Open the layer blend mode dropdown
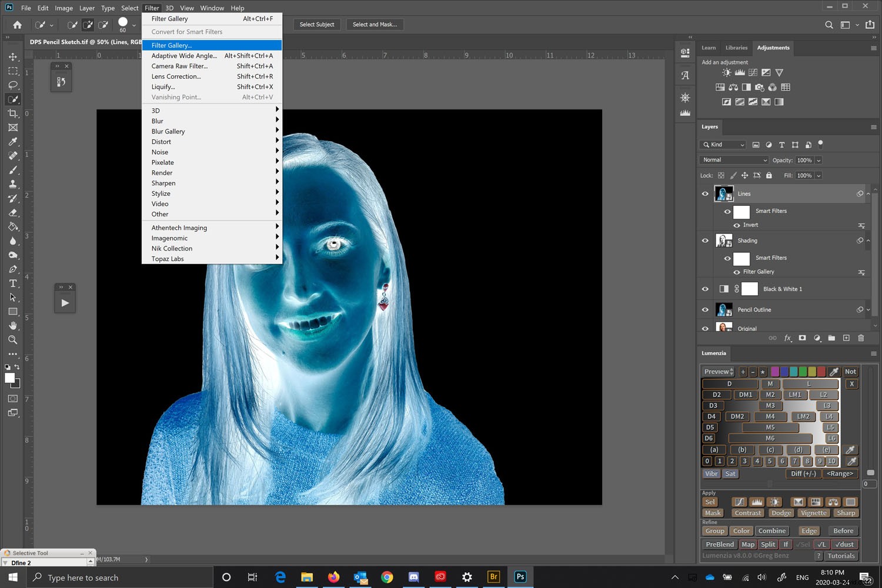Image resolution: width=882 pixels, height=588 pixels. [733, 160]
